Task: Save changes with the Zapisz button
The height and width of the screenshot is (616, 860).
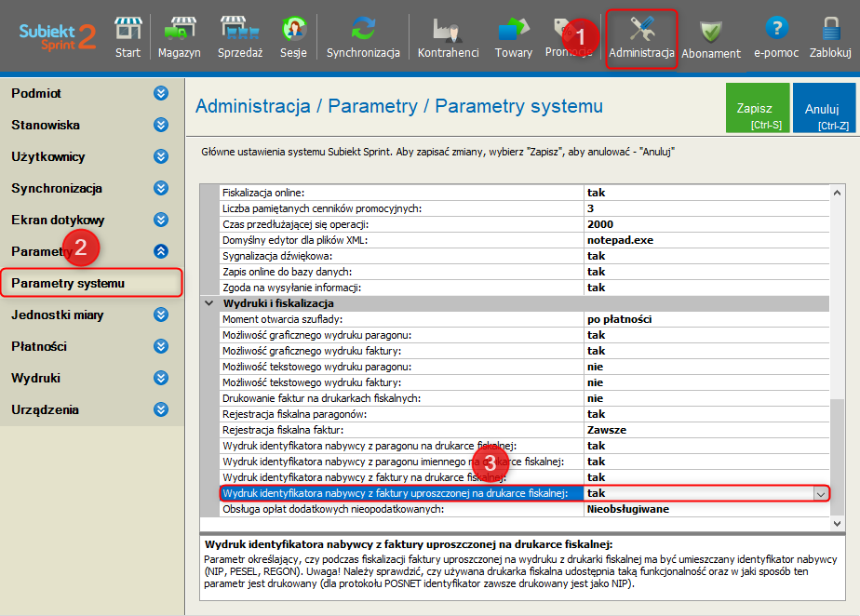Action: 756,109
